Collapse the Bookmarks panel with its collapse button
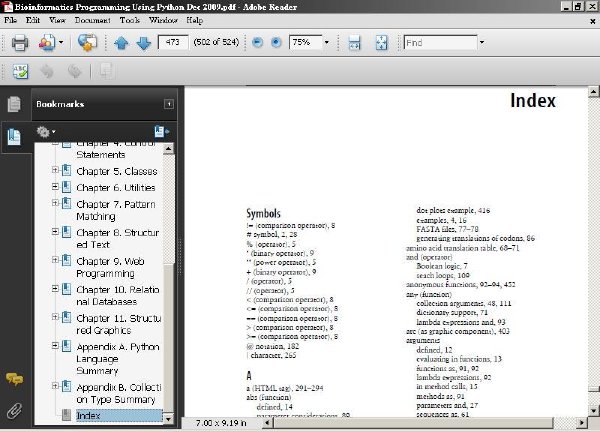The width and height of the screenshot is (600, 432). (169, 104)
